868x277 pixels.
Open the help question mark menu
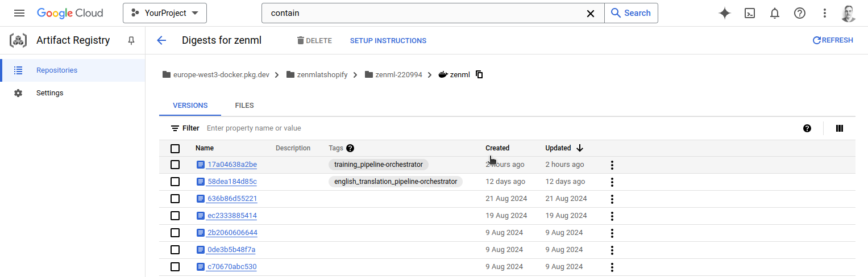(800, 13)
